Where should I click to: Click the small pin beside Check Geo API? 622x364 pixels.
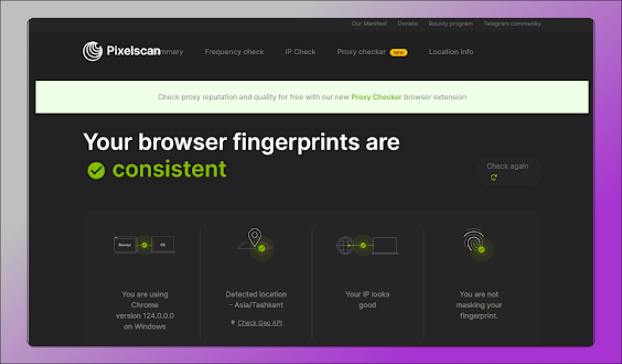[233, 322]
